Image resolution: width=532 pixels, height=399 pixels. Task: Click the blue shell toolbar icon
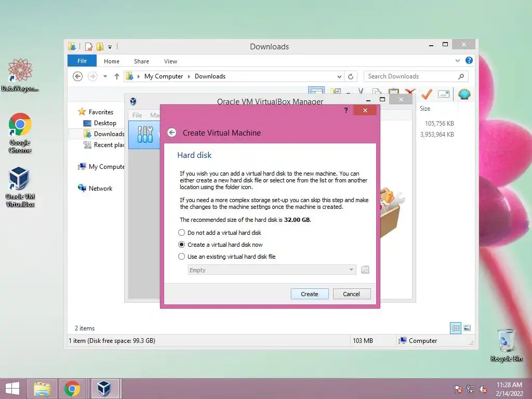tap(464, 94)
